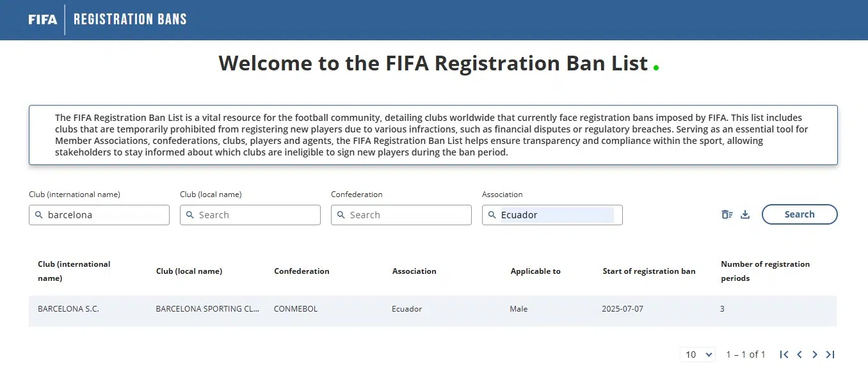This screenshot has height=382, width=868.
Task: Select the BARCELONA S.C. result row
Action: pyautogui.click(x=433, y=309)
